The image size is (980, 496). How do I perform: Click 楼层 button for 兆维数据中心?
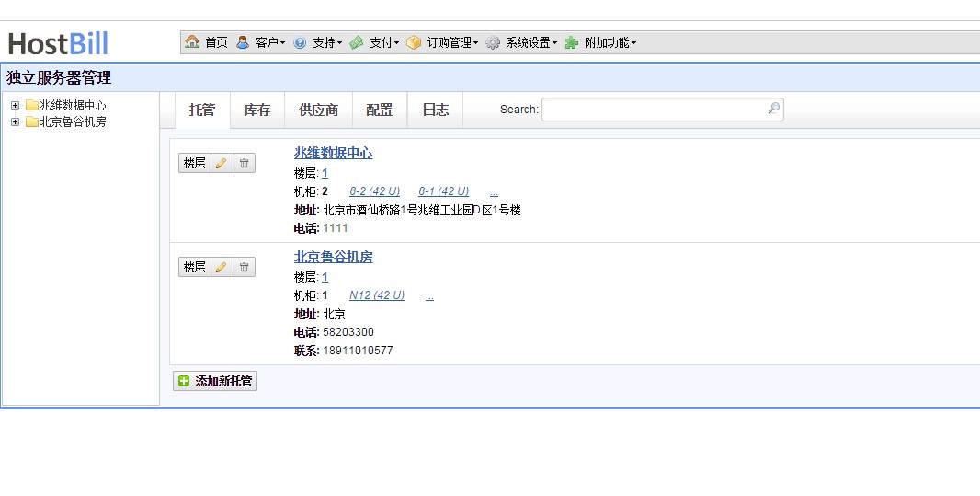coord(194,163)
